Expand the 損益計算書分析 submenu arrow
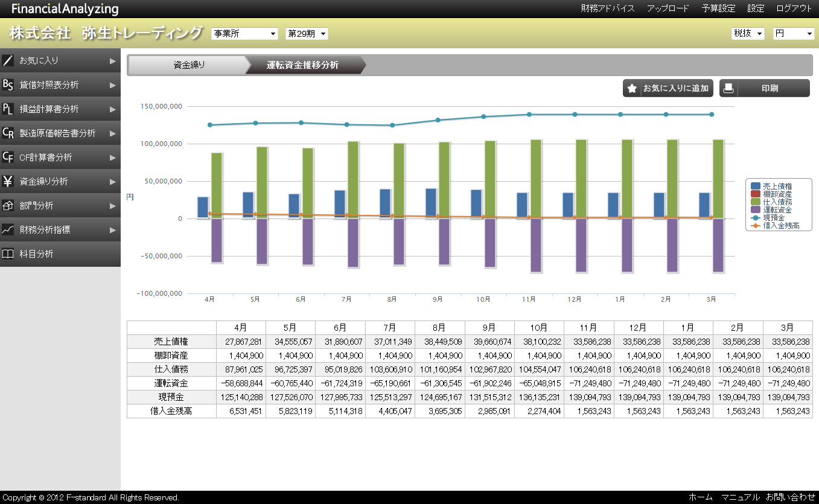Image resolution: width=819 pixels, height=504 pixels. tap(113, 109)
